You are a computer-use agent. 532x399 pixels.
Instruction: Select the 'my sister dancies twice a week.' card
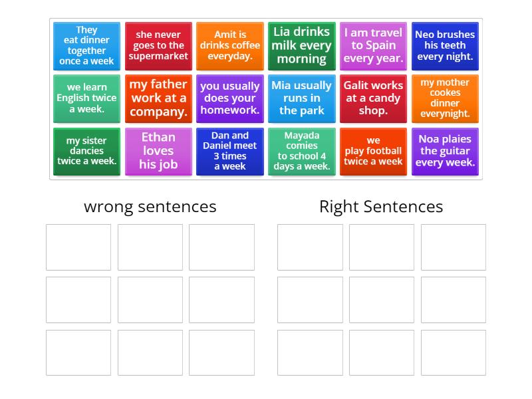tap(86, 151)
